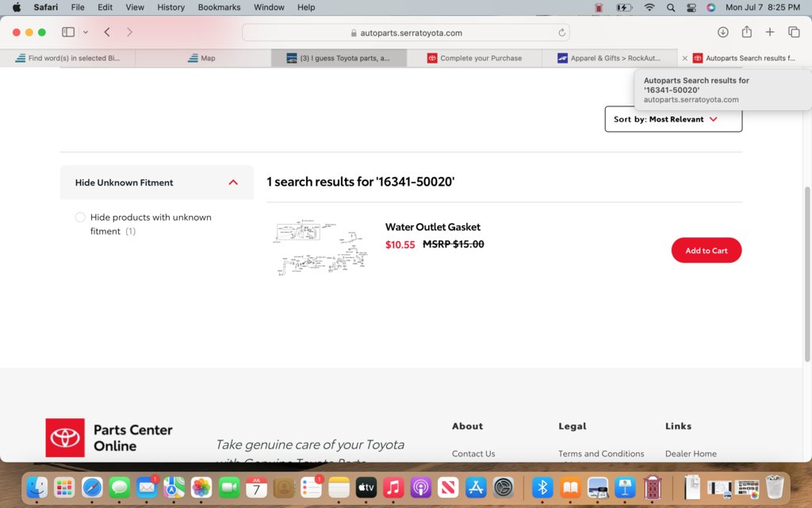The height and width of the screenshot is (508, 812).
Task: Open the sidebar options chevron menu
Action: point(86,32)
